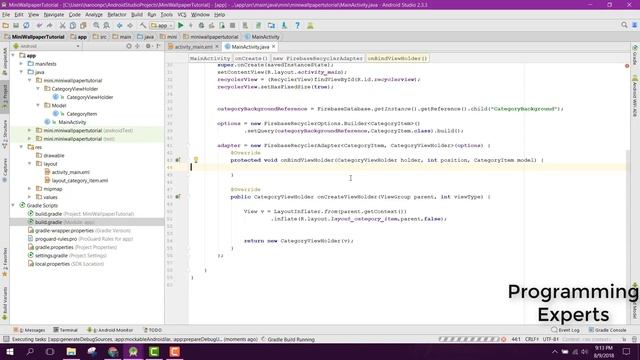The image size is (640, 360).
Task: Open File Explorer from the taskbar
Action: [x=71, y=351]
